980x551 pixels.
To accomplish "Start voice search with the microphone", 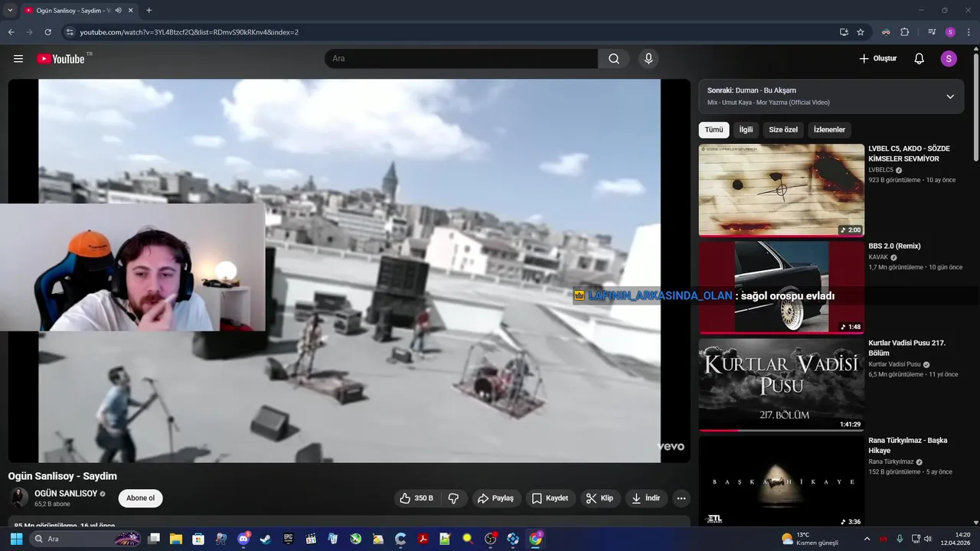I will [648, 59].
